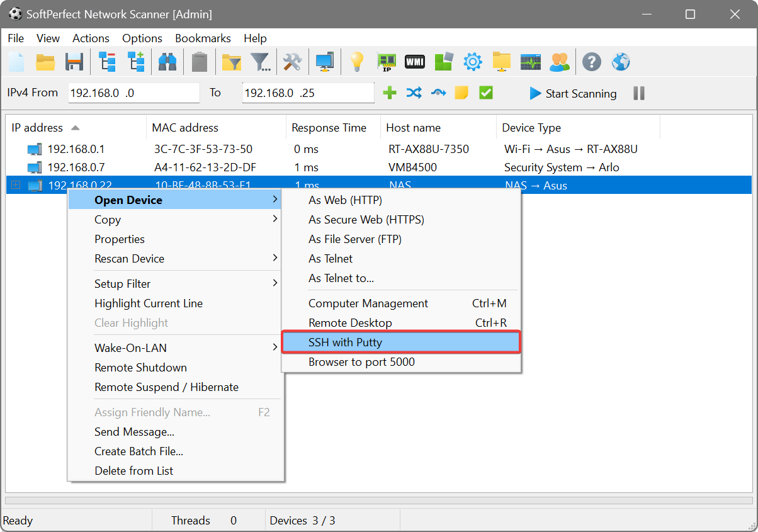Click the blue curved arrow icon
The height and width of the screenshot is (532, 758).
438,93
